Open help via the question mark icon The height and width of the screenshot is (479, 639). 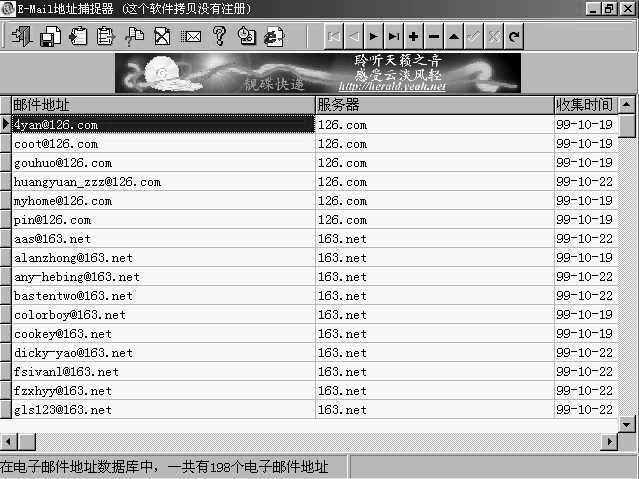[x=219, y=36]
